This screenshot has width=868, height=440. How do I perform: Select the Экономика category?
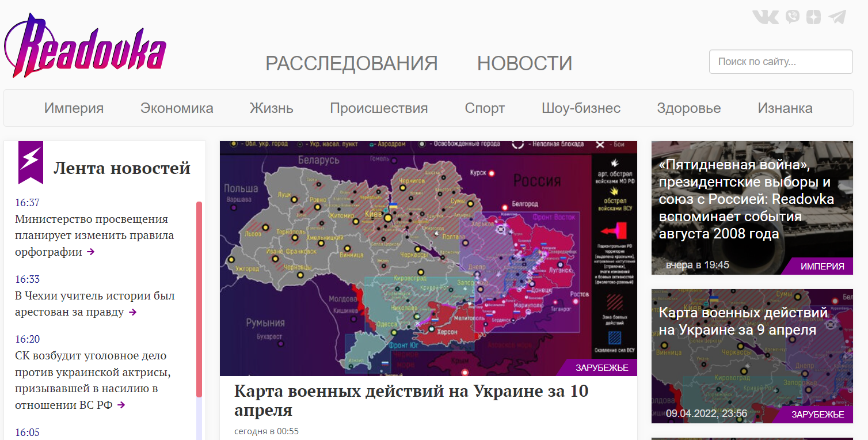177,108
